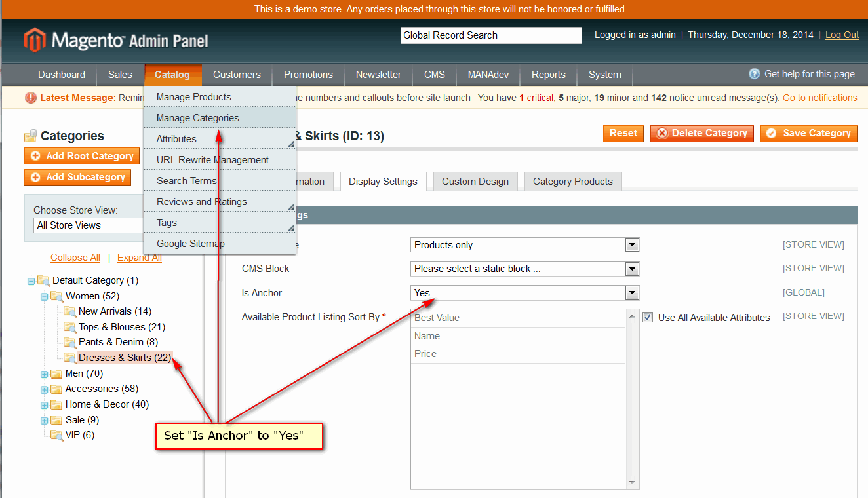Screen dimensions: 868x498
Task: Click the help question mark icon
Action: tap(755, 74)
